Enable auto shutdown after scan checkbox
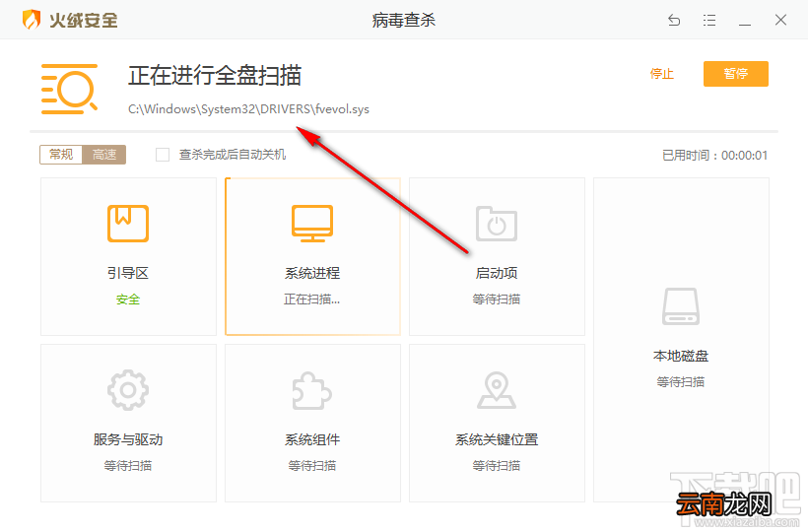The height and width of the screenshot is (532, 808). click(x=163, y=155)
